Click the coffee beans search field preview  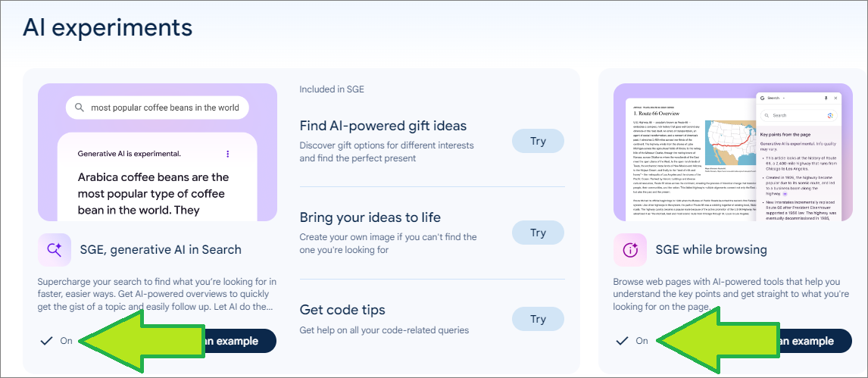click(x=158, y=108)
